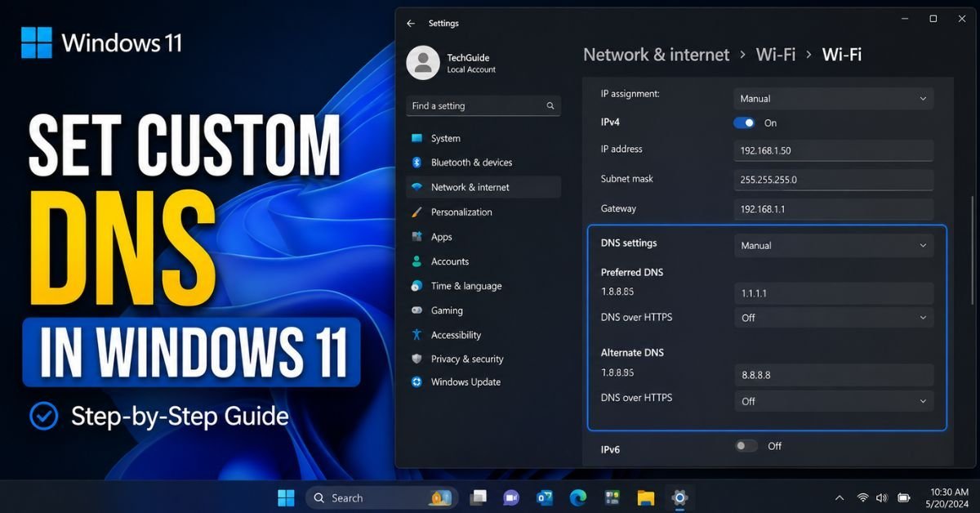This screenshot has height=513, width=980.
Task: Open Microsoft Store from the taskbar
Action: tap(612, 497)
